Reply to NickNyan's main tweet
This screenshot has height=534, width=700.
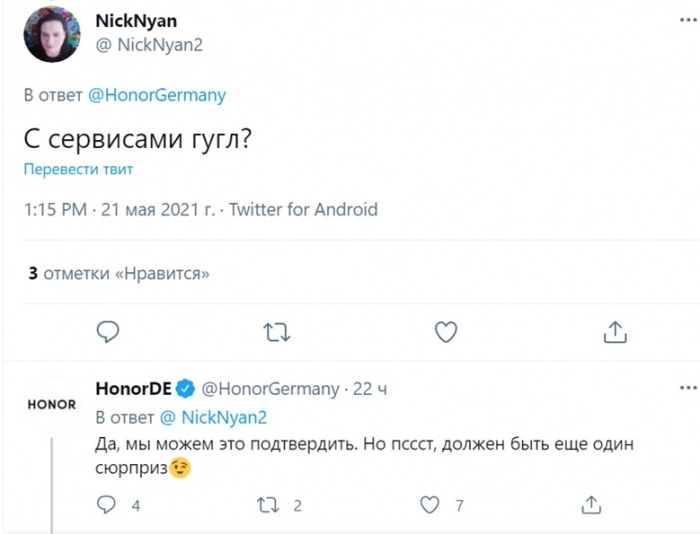110,331
